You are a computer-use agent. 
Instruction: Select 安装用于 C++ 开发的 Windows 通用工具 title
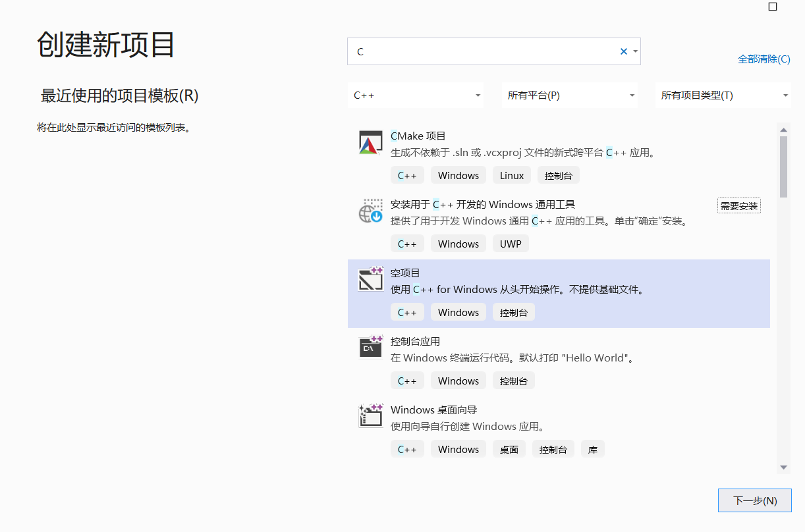(x=483, y=205)
